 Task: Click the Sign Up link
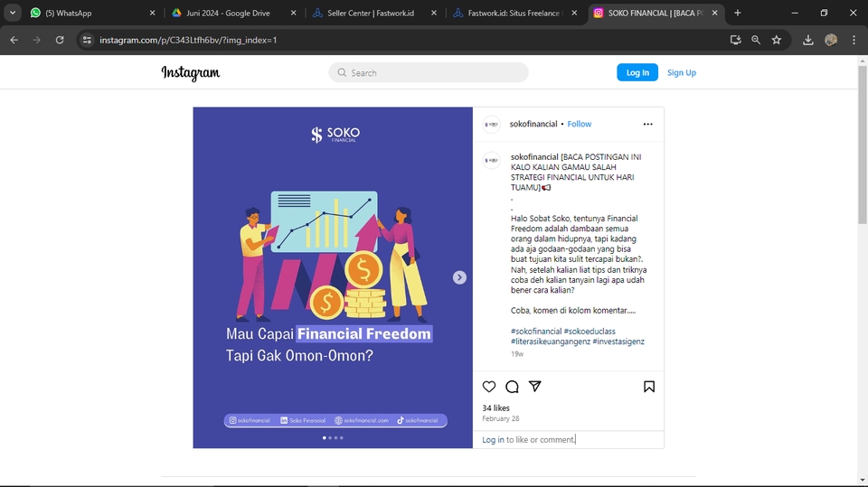682,72
